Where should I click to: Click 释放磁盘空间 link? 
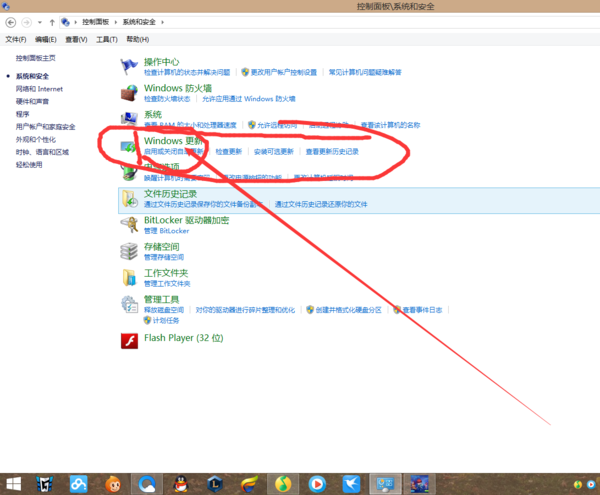tap(164, 310)
